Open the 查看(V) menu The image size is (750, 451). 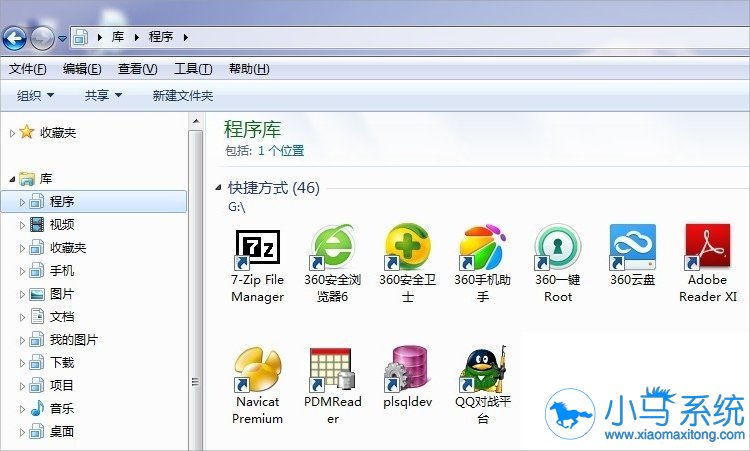tap(138, 69)
